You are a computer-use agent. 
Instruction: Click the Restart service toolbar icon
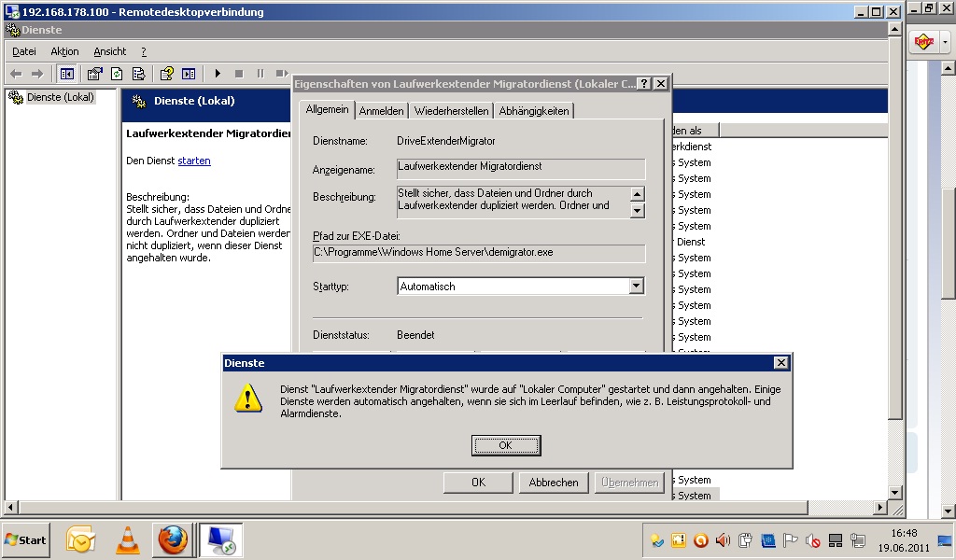pos(282,74)
